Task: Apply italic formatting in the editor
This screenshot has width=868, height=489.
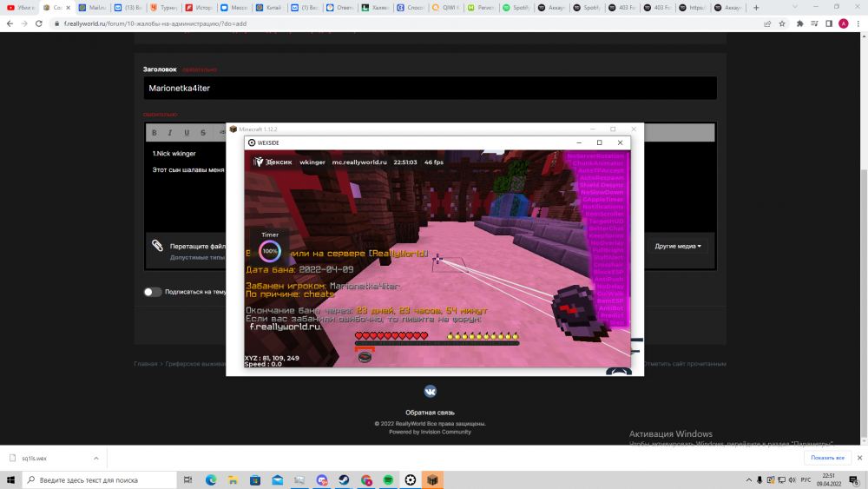Action: [170, 133]
